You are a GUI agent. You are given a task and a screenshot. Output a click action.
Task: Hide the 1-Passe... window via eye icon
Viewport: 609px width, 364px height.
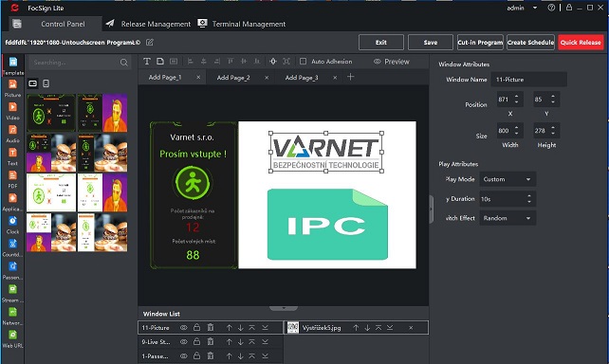click(x=184, y=355)
